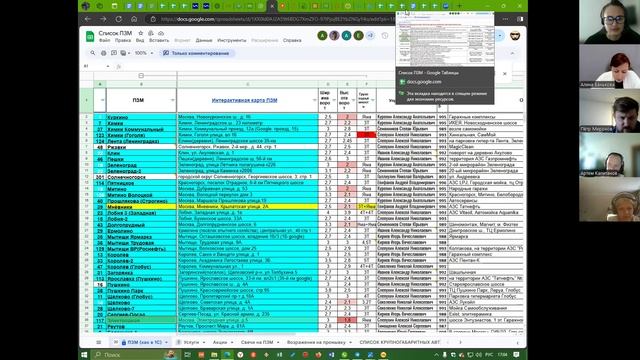Open the Вставить menu
The height and width of the screenshot is (360, 640).
tap(159, 40)
